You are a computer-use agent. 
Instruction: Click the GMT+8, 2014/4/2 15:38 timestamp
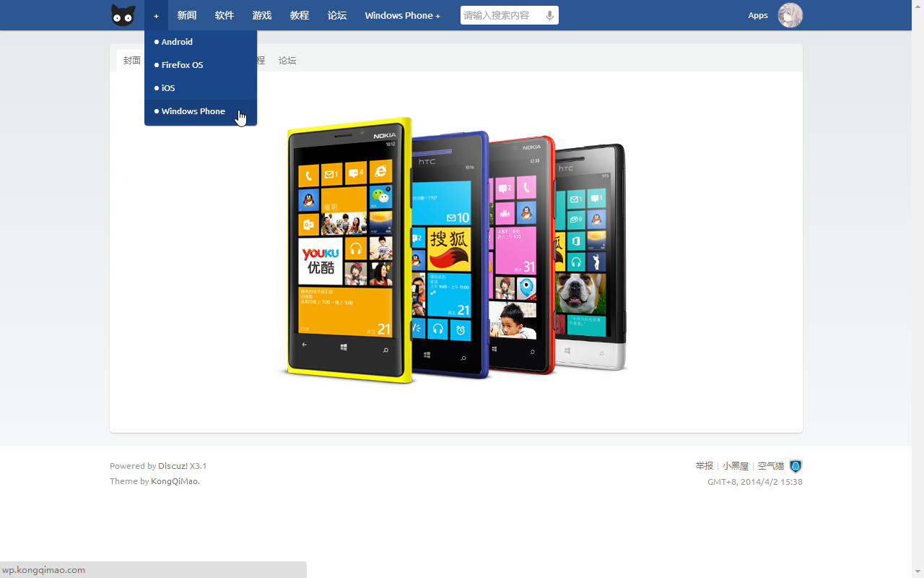pos(755,482)
